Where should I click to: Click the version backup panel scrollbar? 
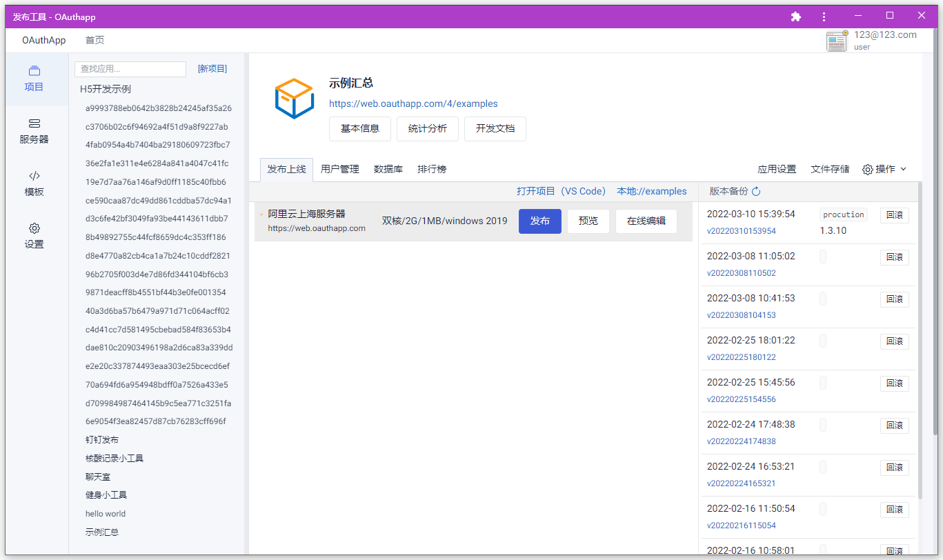920,339
